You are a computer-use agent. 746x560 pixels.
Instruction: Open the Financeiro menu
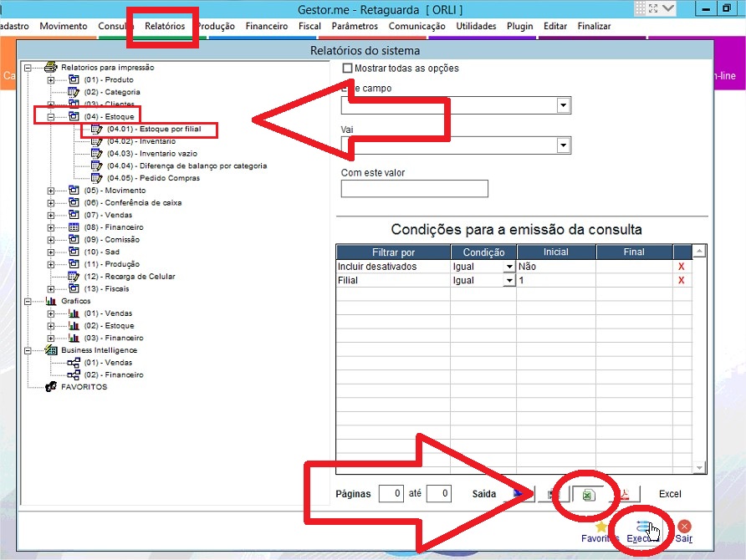click(266, 26)
